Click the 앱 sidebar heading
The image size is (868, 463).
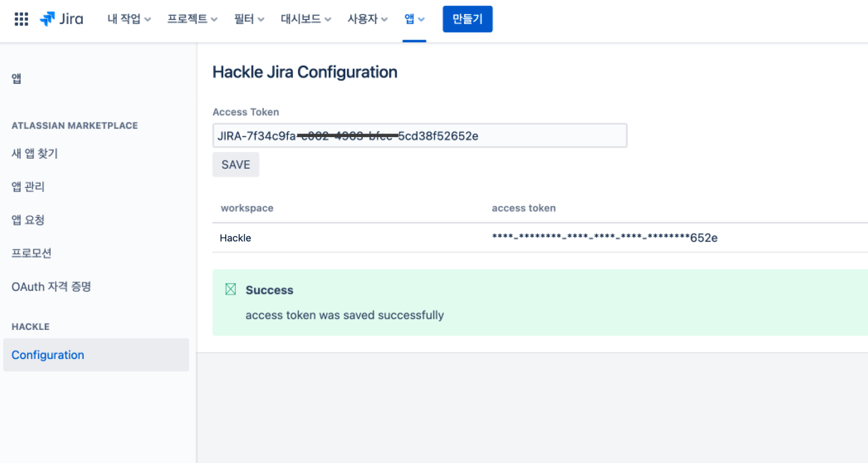point(17,78)
